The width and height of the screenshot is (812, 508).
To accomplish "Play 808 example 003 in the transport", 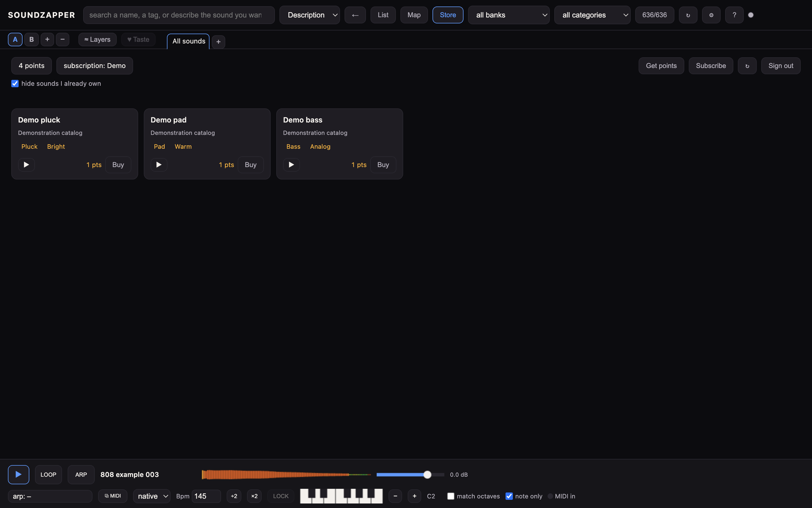I will click(18, 474).
